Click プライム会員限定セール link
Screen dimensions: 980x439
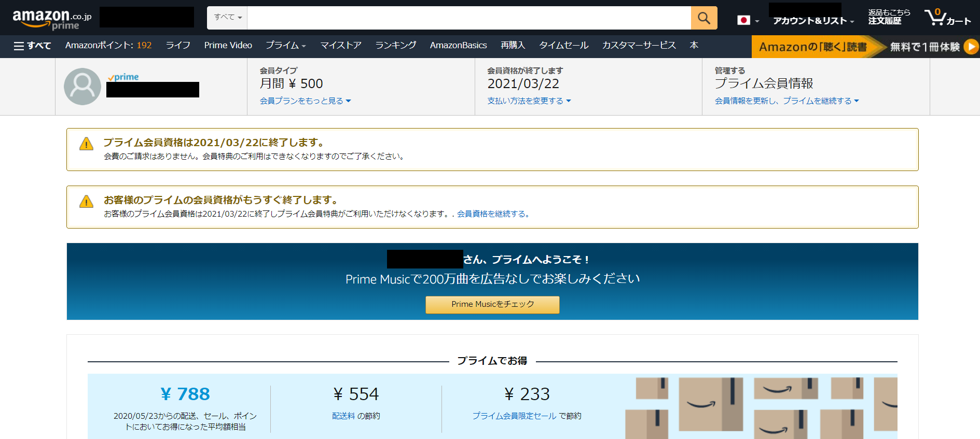coord(514,416)
